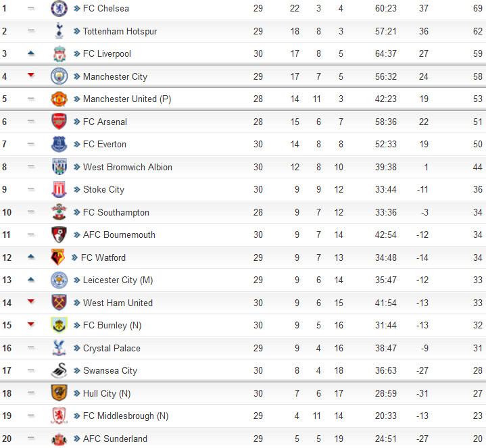Open the FC Southampton team link
The image size is (486, 448).
click(116, 213)
